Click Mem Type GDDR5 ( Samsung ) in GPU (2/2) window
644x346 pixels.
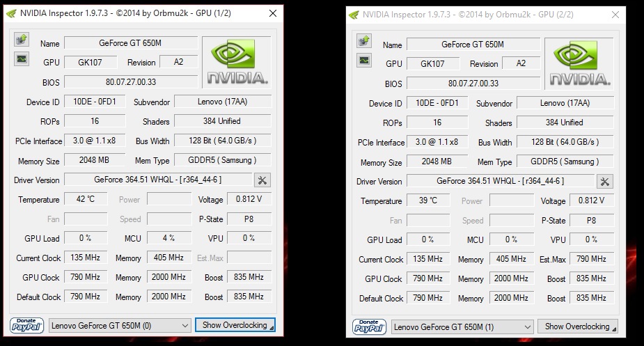565,162
